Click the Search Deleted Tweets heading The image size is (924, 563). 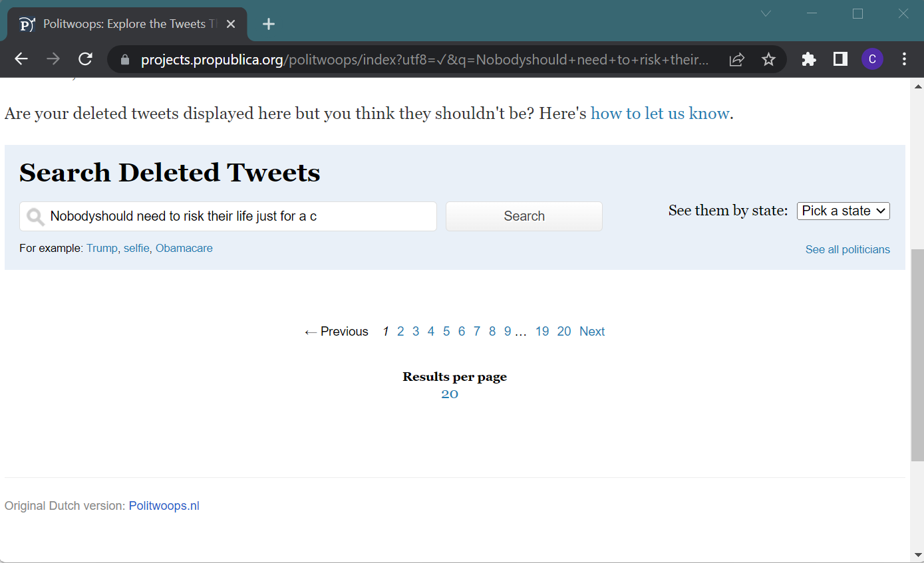[x=170, y=173]
